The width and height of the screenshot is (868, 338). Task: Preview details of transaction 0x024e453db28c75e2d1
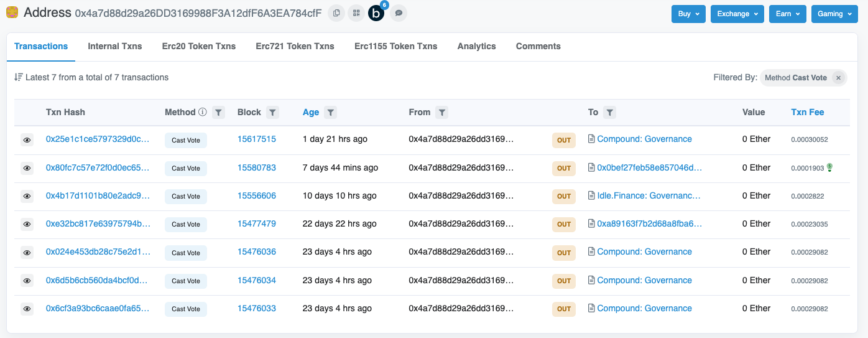pyautogui.click(x=27, y=253)
